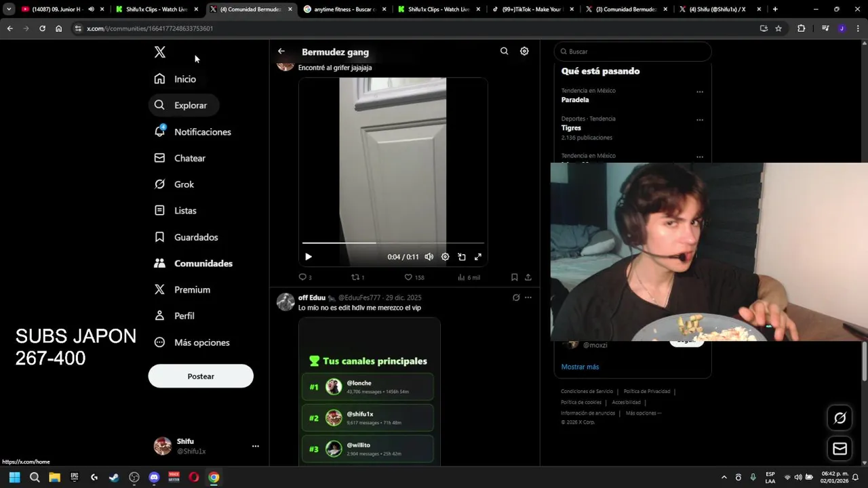Open Windows Start menu
868x488 pixels.
pos(14,477)
